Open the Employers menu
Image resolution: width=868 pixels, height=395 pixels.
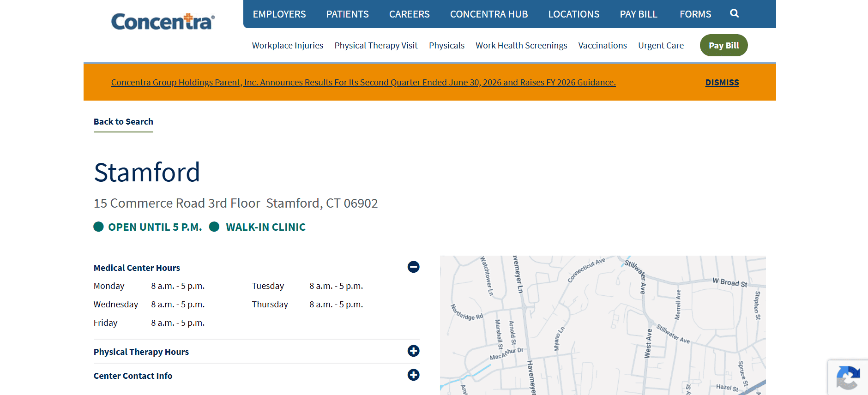point(279,14)
